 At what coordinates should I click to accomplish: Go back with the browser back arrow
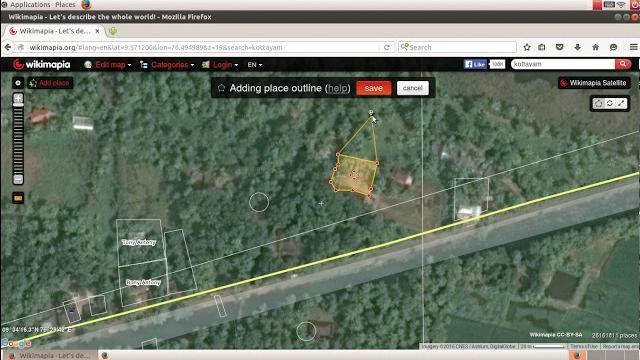coord(8,47)
